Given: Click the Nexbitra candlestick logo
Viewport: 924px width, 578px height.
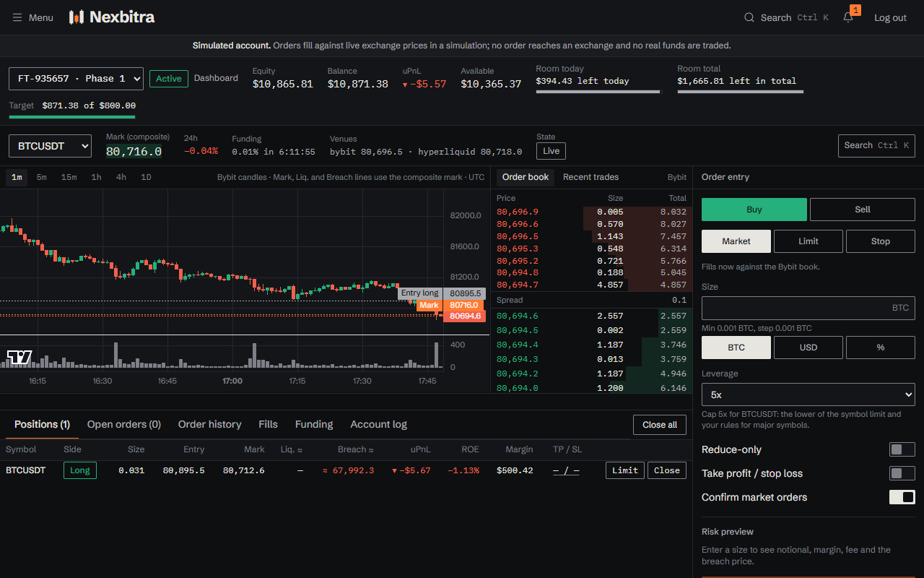Looking at the screenshot, I should [76, 17].
